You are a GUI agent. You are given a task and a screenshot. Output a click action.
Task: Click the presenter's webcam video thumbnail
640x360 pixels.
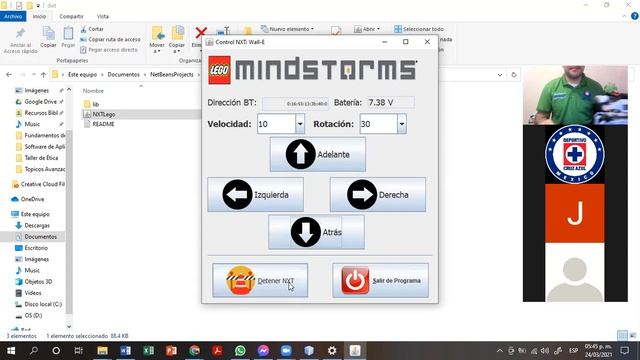576,95
